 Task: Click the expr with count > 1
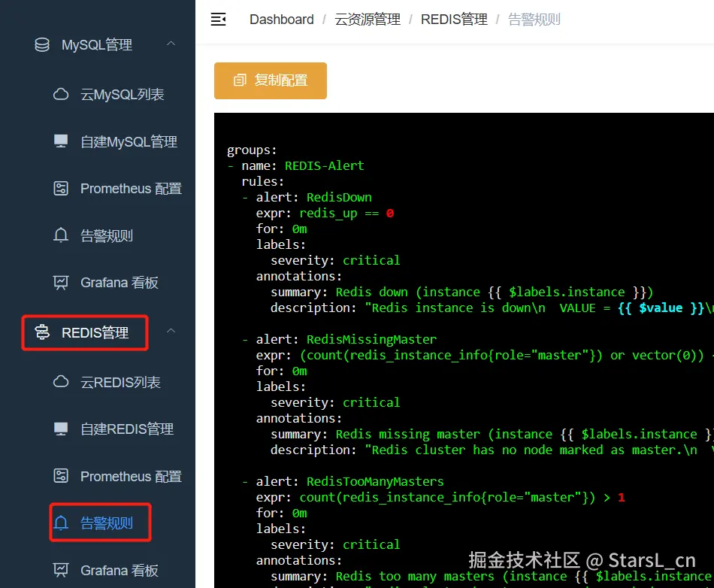click(461, 497)
